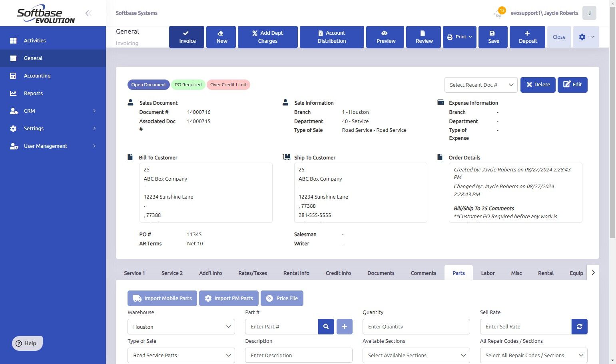Click the page vertical scrollbar
The image size is (616, 364).
(612, 123)
